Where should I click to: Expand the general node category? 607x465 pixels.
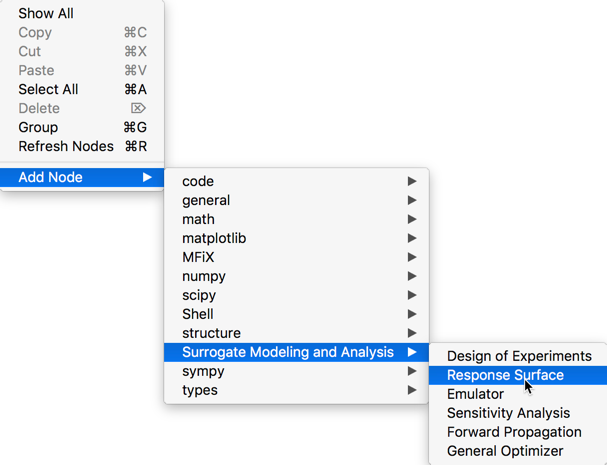206,200
